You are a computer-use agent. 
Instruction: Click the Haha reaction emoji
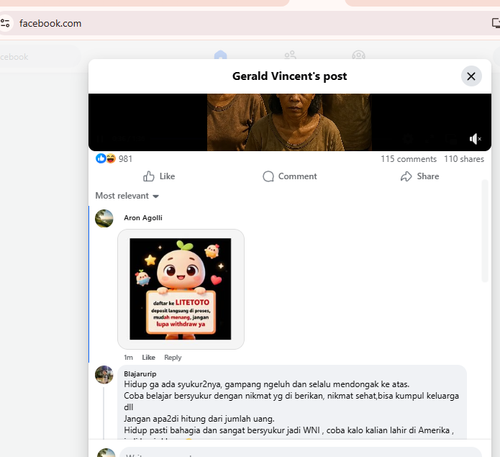(111, 158)
